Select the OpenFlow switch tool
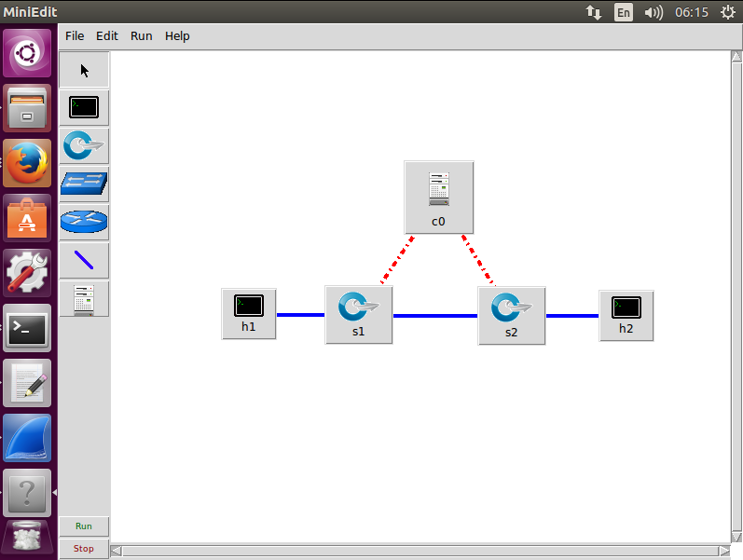The height and width of the screenshot is (560, 743). coord(84,145)
